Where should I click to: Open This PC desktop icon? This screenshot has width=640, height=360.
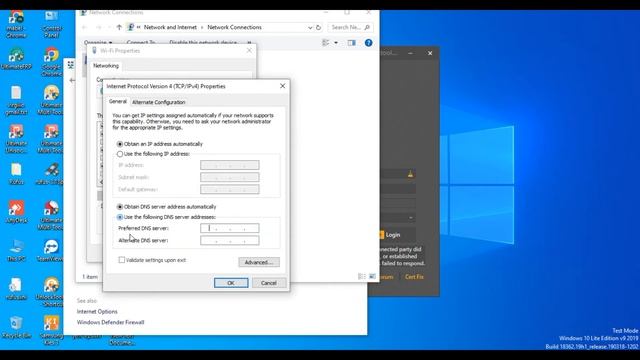point(16,251)
